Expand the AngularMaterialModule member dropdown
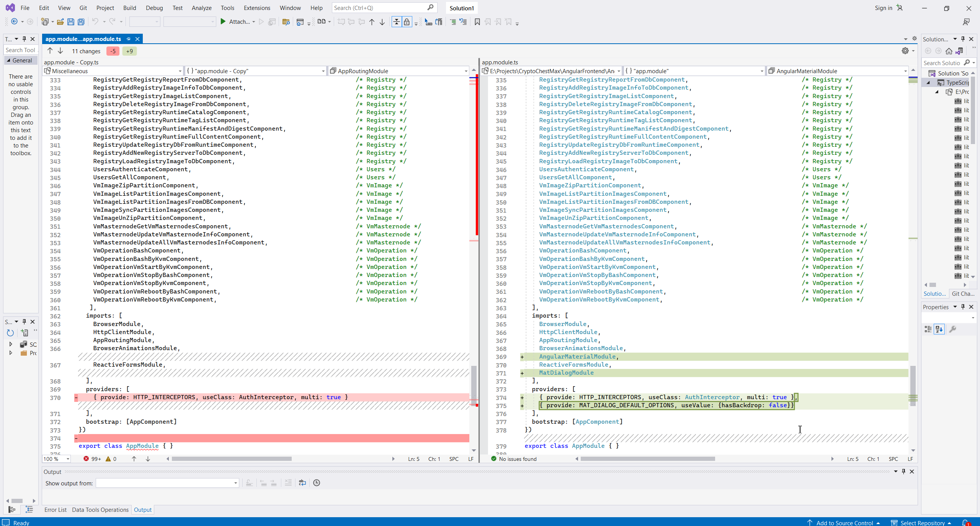 [905, 71]
